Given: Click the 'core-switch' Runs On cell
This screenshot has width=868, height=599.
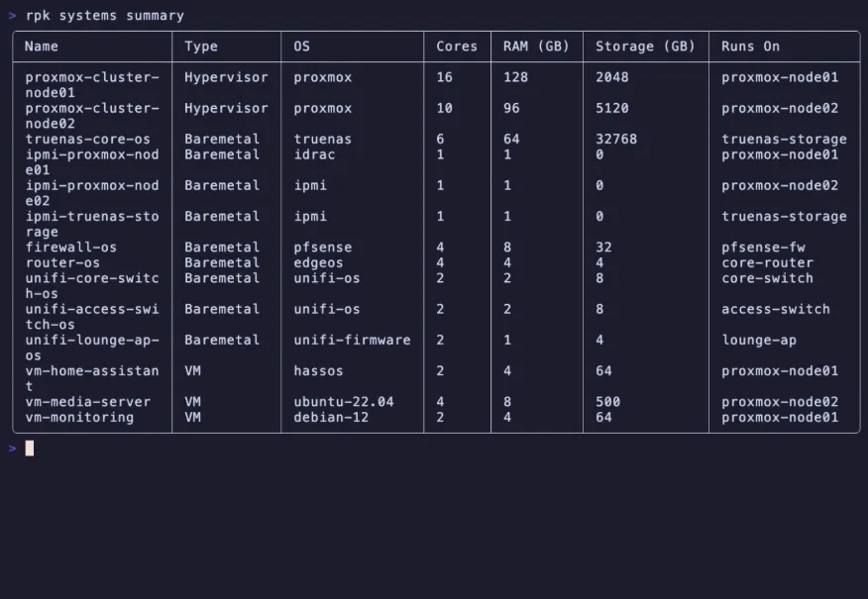Looking at the screenshot, I should coord(767,278).
